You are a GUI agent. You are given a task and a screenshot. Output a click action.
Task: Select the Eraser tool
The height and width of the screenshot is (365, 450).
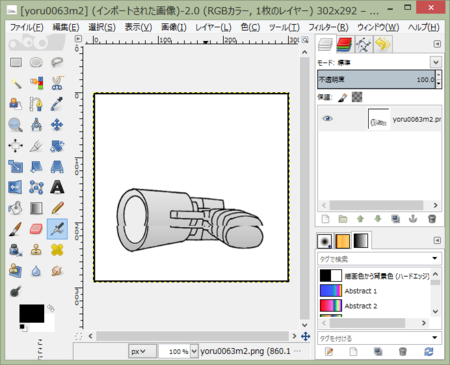pos(36,229)
